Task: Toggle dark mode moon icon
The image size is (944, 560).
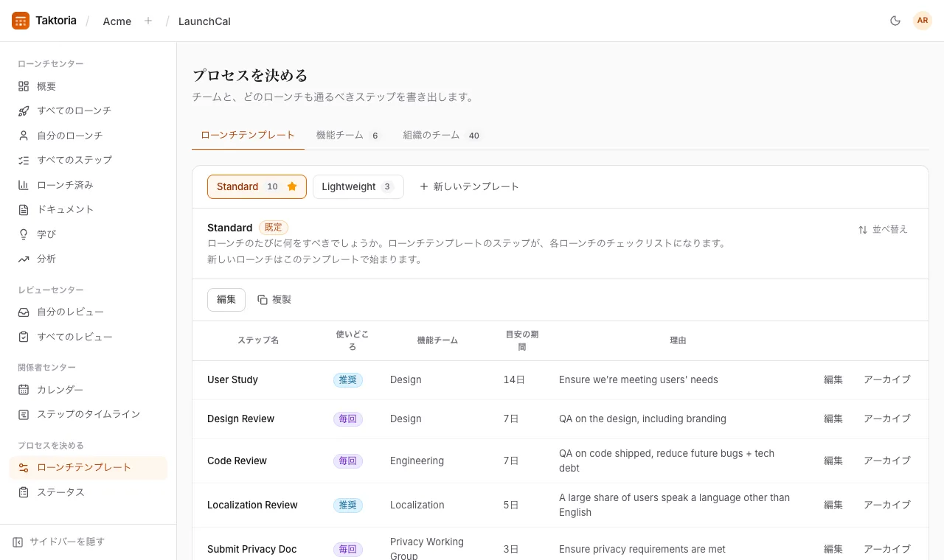Action: pos(895,21)
